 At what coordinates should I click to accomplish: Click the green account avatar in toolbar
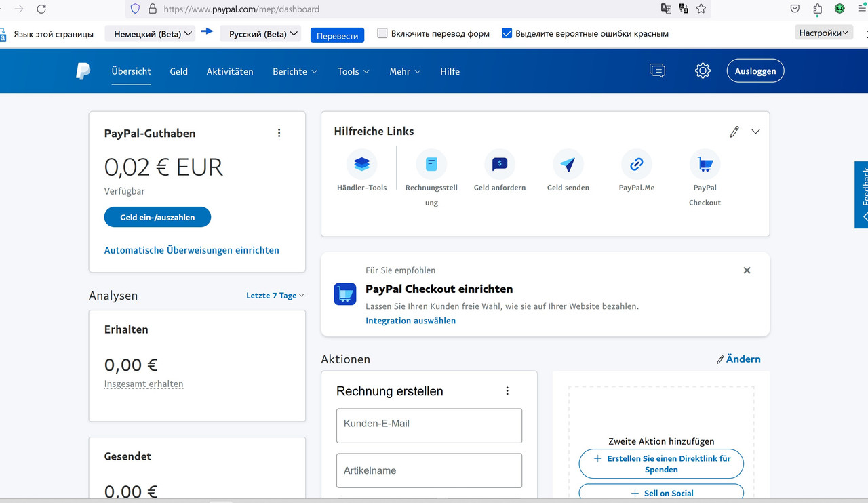(x=840, y=9)
